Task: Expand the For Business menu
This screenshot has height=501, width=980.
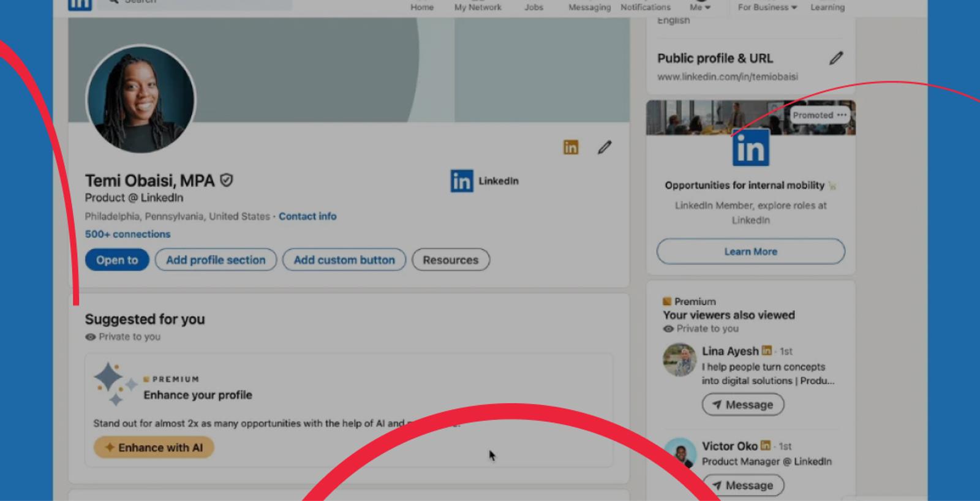Action: pos(767,7)
